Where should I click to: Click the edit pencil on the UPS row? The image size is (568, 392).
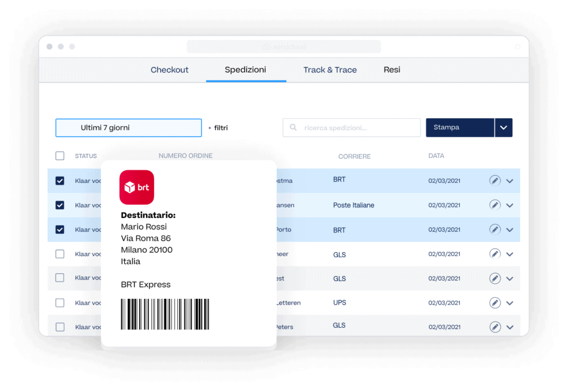(x=495, y=303)
